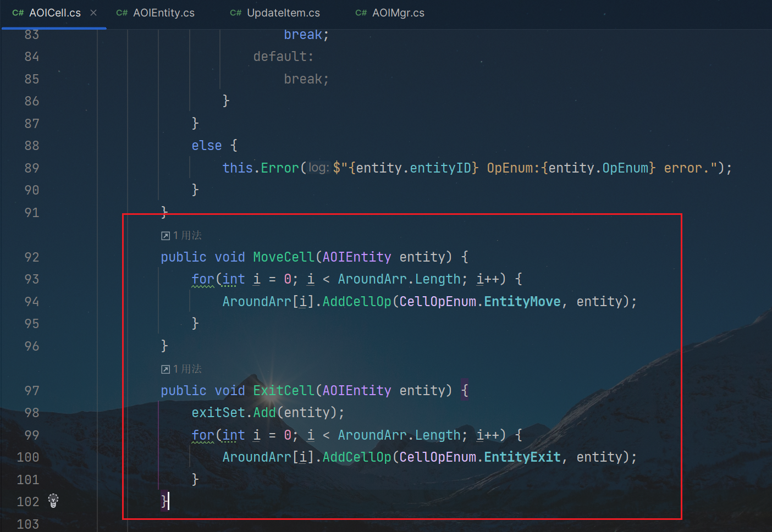Click the break statement on line 83
772x532 pixels.
tap(306, 35)
